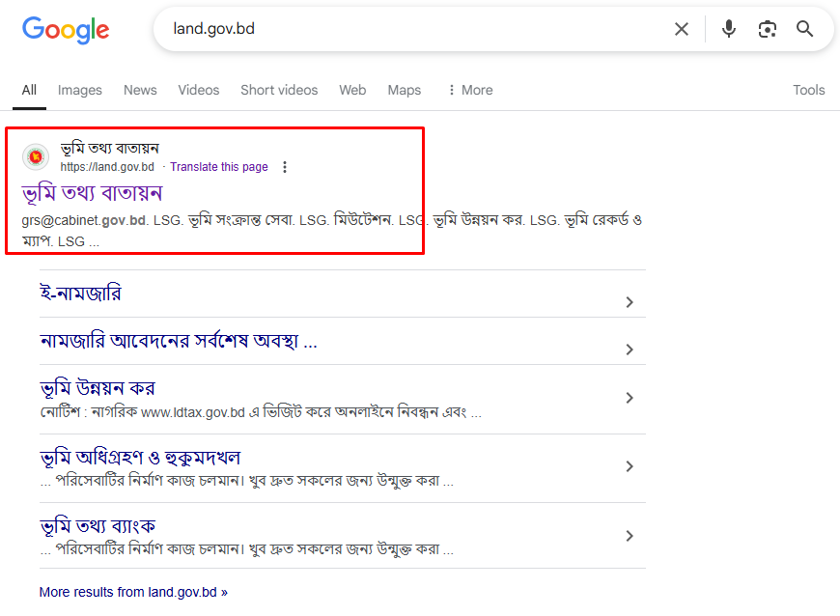Click the Google logo
This screenshot has height=616, width=840.
pyautogui.click(x=66, y=30)
